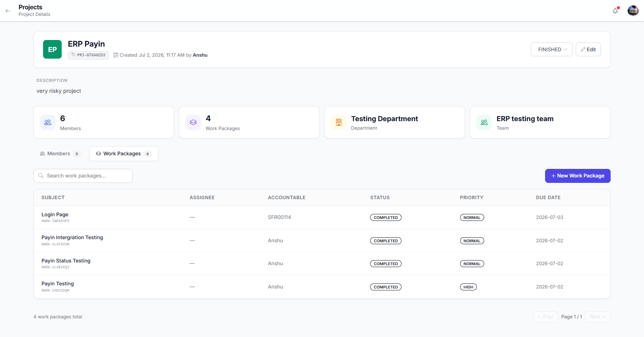The image size is (644, 337).
Task: Click the ERP testing team icon
Action: [484, 122]
